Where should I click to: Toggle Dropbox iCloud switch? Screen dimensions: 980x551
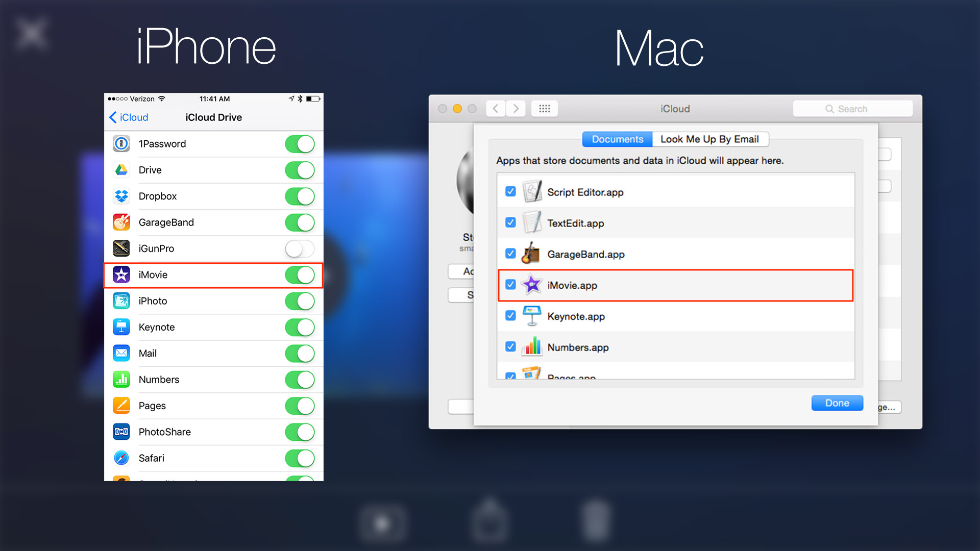pos(300,196)
